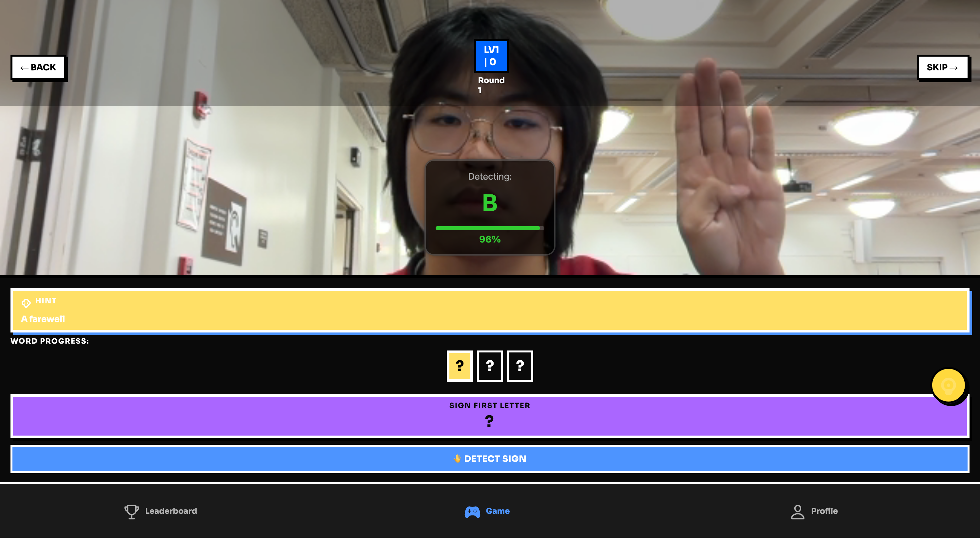Click the Sign First Letter panel

(490, 416)
